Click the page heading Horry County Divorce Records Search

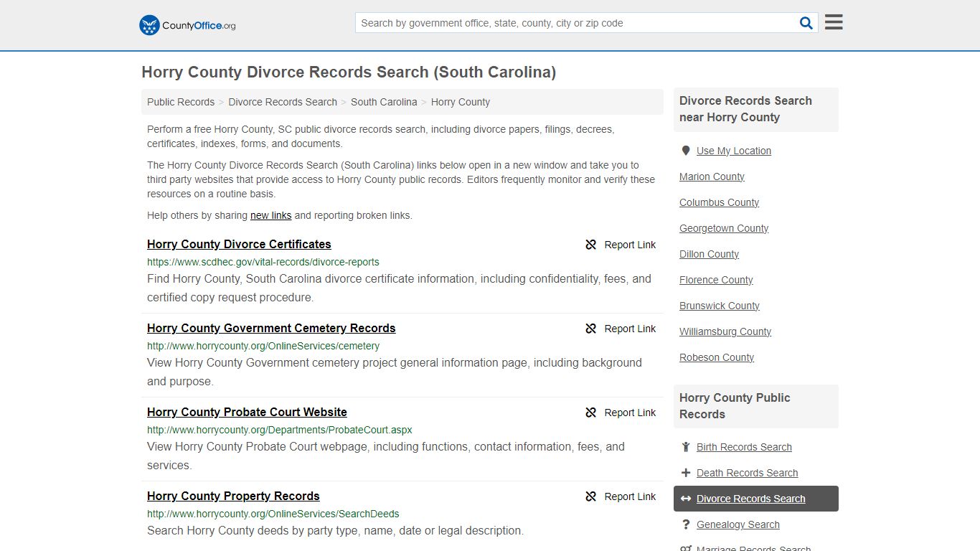tap(349, 72)
